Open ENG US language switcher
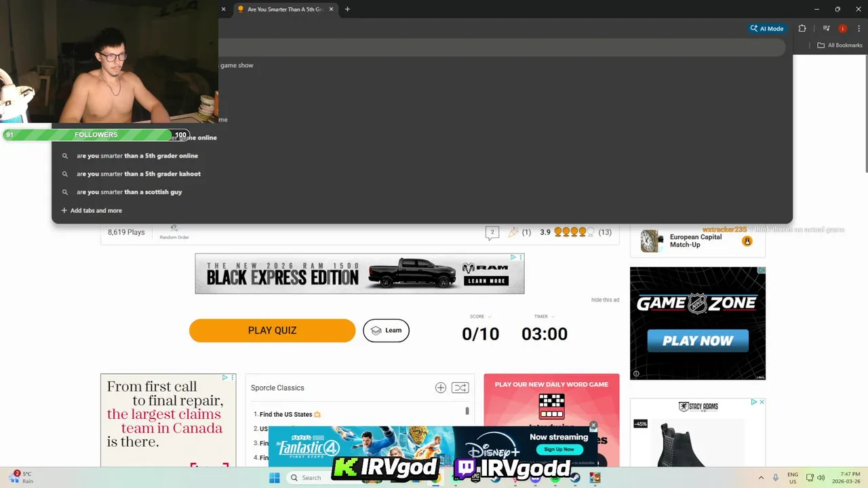This screenshot has height=488, width=868. (793, 478)
